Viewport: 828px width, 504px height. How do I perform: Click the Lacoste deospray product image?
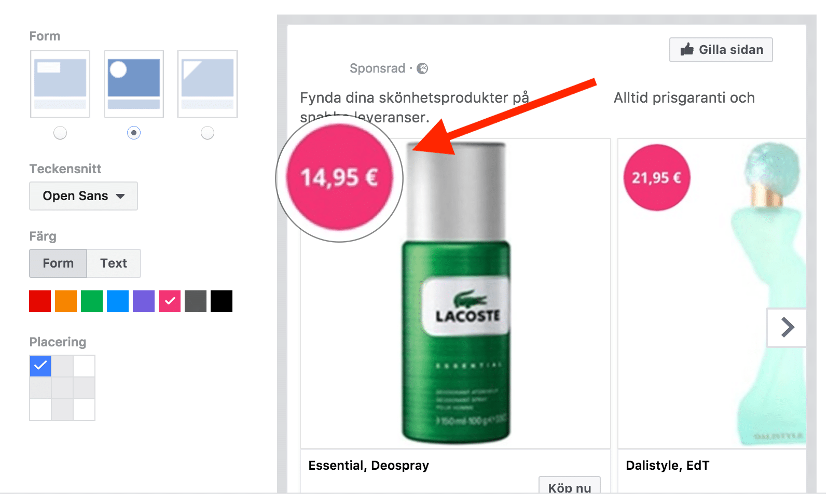coord(456,293)
